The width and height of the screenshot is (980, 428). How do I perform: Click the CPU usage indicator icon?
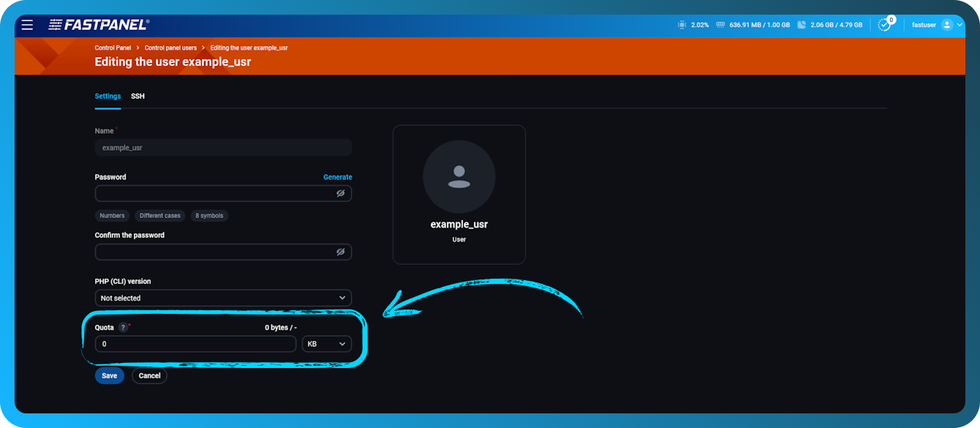(681, 24)
